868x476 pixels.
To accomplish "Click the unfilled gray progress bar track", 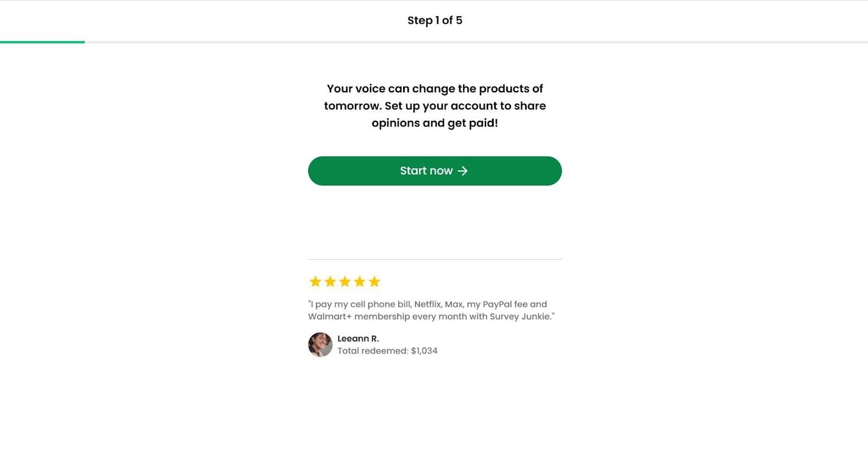I will 477,42.
